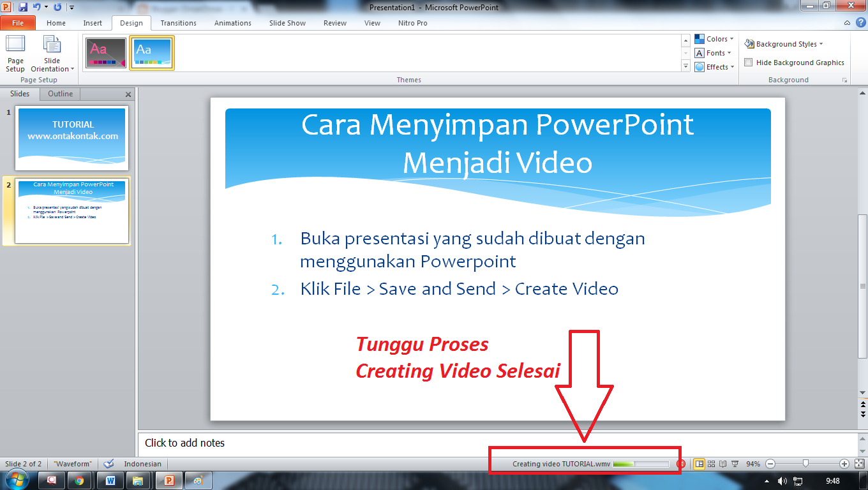Open Microsoft Word from taskbar

[x=110, y=480]
